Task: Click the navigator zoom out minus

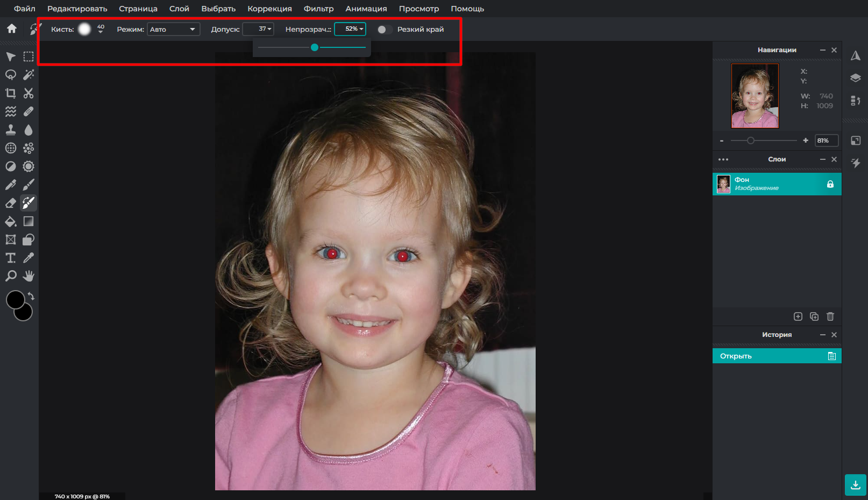Action: (722, 140)
